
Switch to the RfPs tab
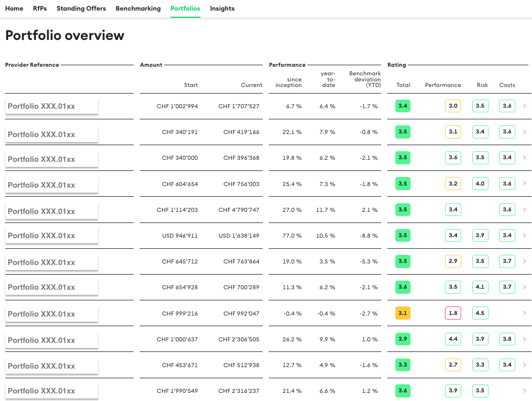click(40, 9)
